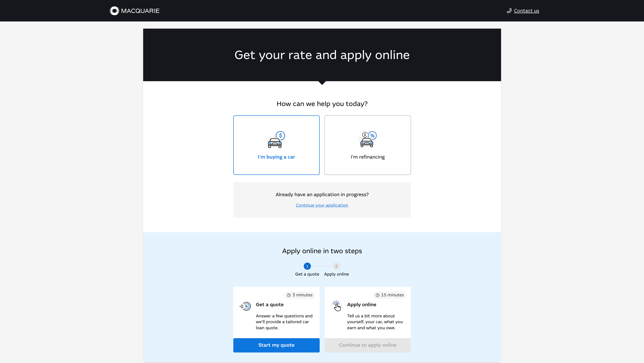Follow the Continue your application link
Image resolution: width=644 pixels, height=363 pixels.
(322, 205)
